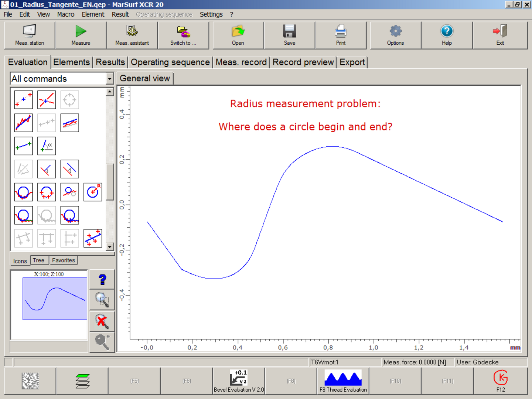The width and height of the screenshot is (532, 399).
Task: Switch to the Operating sequence tab
Action: (170, 62)
